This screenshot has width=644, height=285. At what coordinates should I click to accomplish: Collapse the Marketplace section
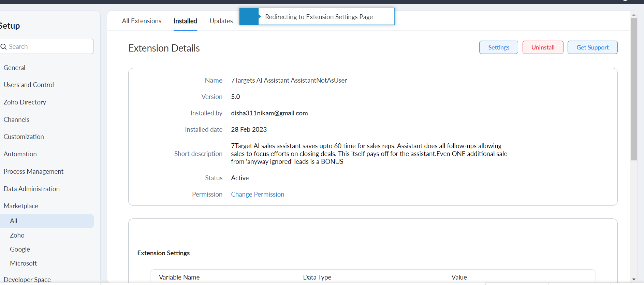[x=21, y=206]
